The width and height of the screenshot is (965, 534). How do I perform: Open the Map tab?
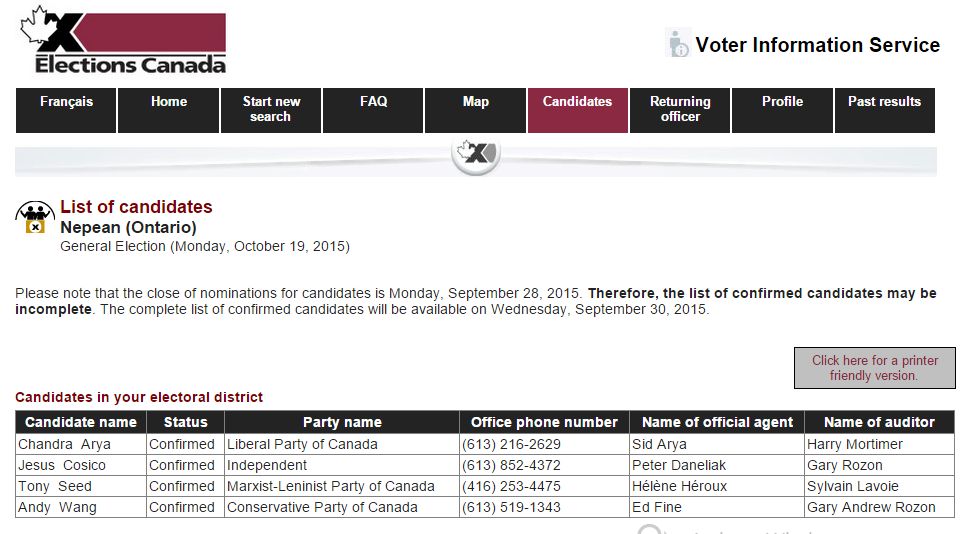pos(475,110)
